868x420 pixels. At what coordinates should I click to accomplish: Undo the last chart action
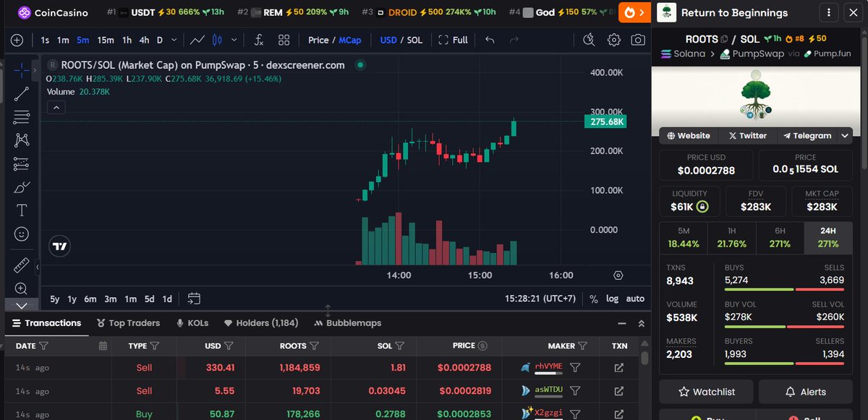490,40
